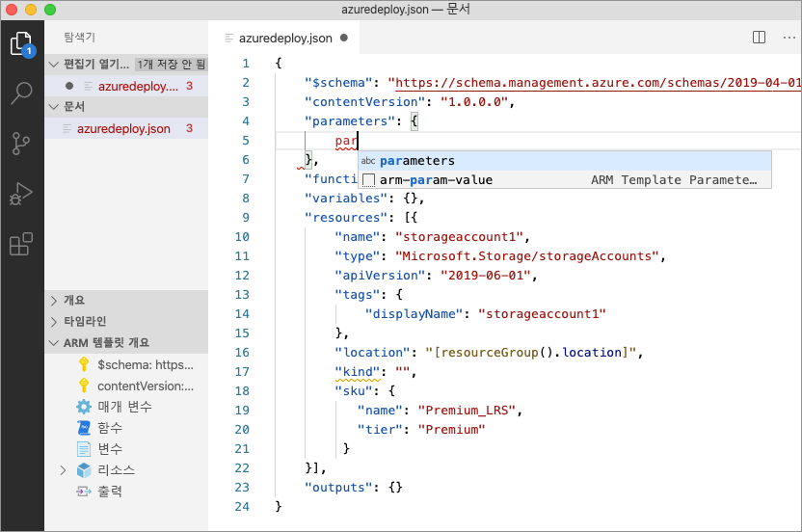This screenshot has height=532, width=802.
Task: Select azuredeploy.json under 문서 folder
Action: click(126, 128)
